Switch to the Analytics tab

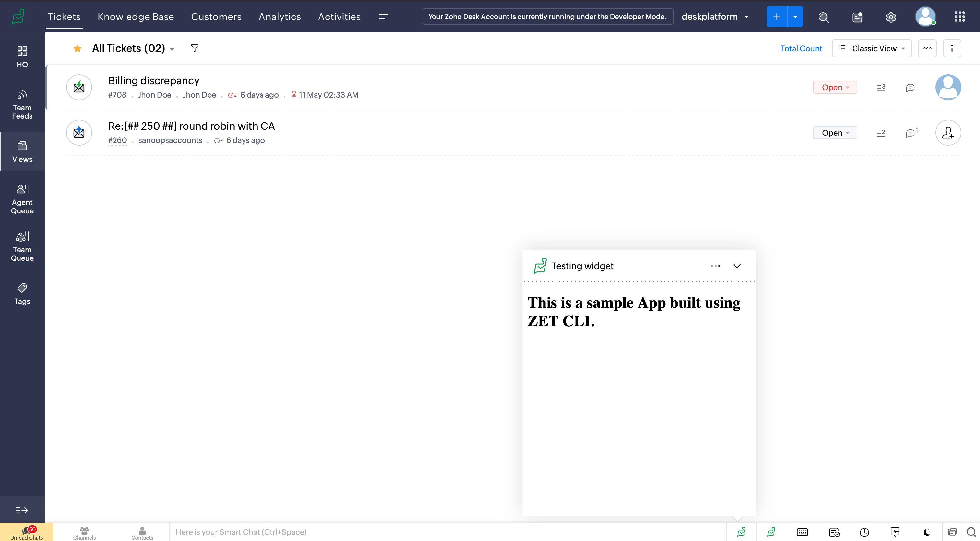280,16
